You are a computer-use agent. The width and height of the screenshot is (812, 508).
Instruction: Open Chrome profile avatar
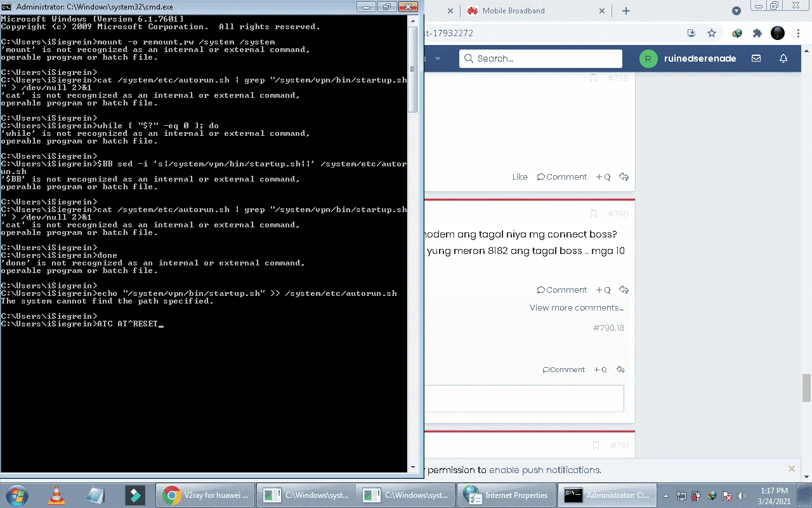778,33
